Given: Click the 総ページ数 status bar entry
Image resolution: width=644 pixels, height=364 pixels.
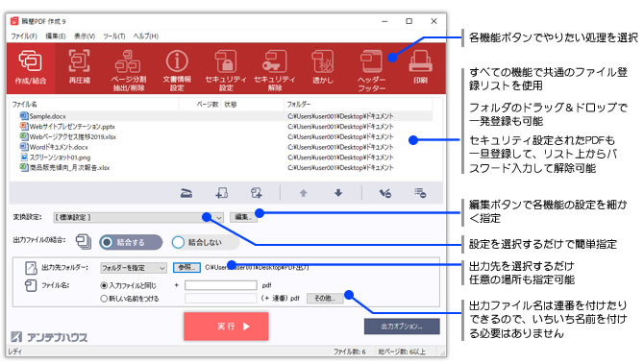Looking at the screenshot, I should (x=402, y=352).
